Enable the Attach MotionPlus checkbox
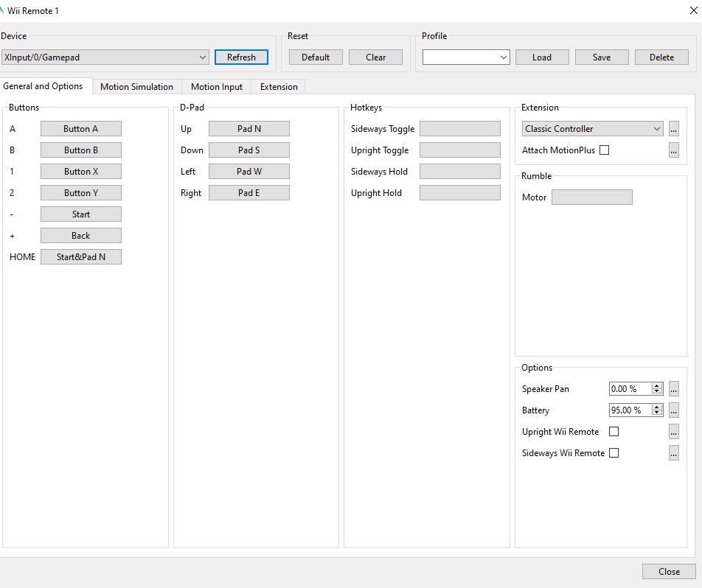Screen dimensions: 702x588 604,150
